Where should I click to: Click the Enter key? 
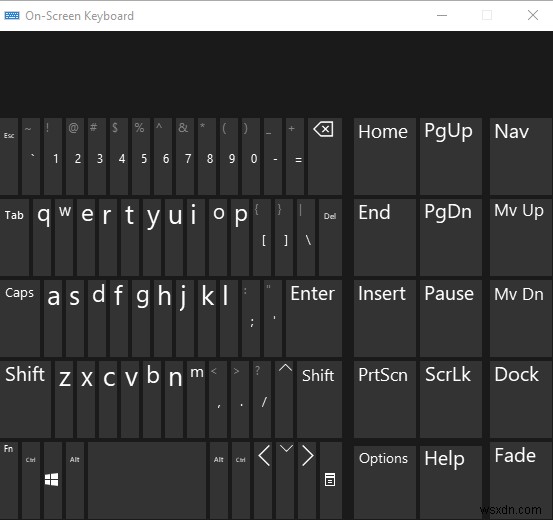[314, 318]
